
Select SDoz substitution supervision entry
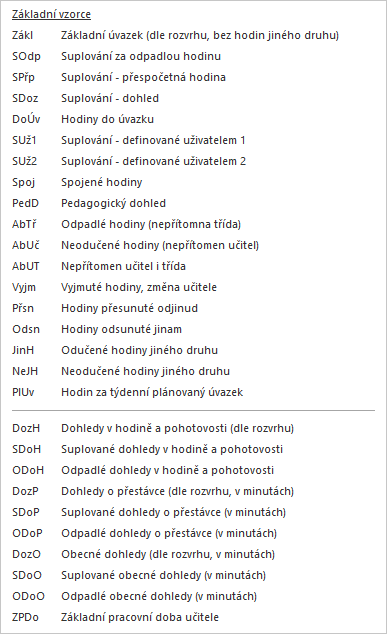tap(85, 98)
